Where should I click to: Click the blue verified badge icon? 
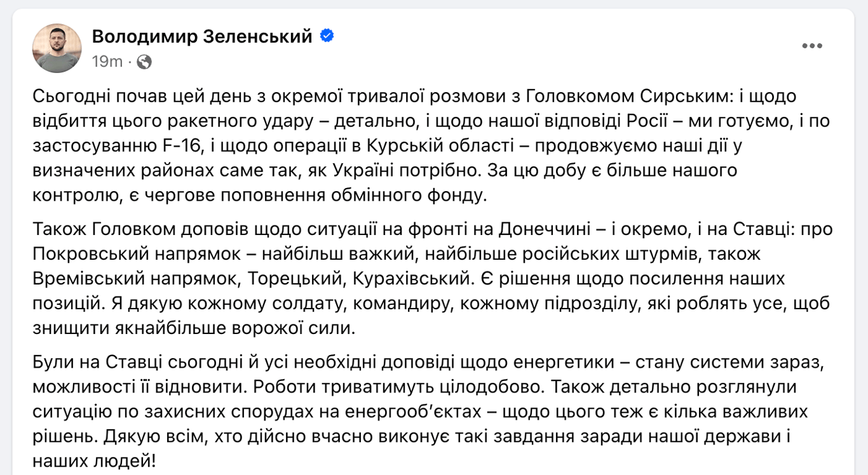click(327, 36)
